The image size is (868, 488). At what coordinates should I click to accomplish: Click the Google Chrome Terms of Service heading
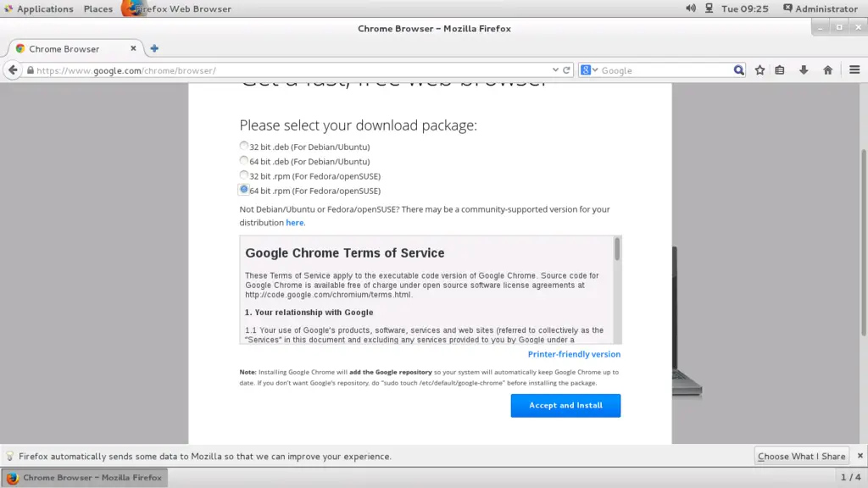345,252
